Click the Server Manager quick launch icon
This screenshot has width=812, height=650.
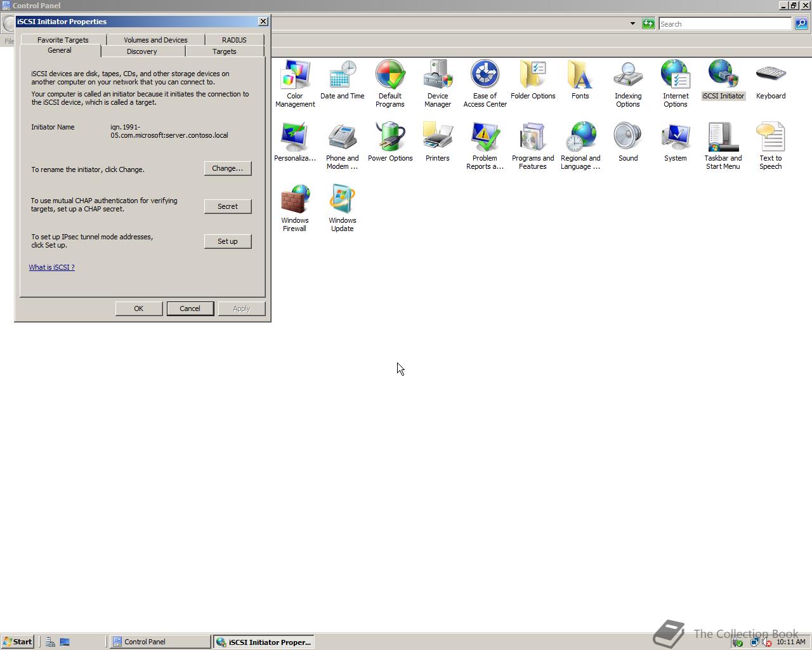pos(50,642)
